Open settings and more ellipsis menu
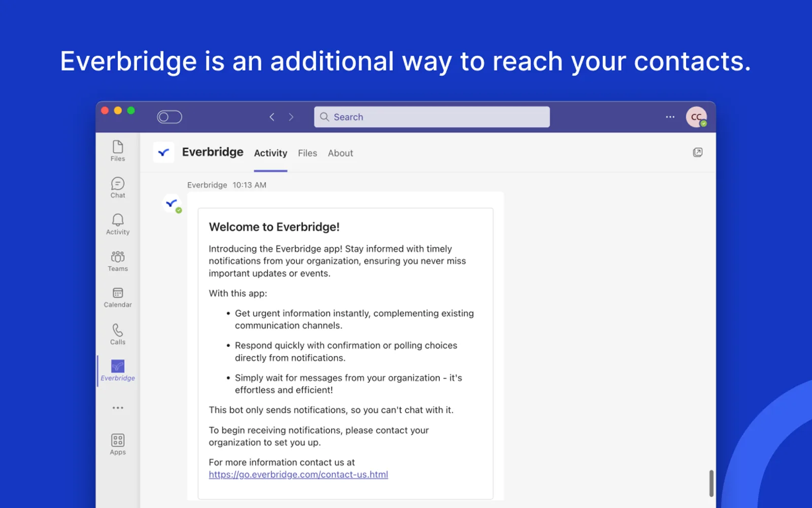Screen dimensions: 812x508 pyautogui.click(x=670, y=117)
